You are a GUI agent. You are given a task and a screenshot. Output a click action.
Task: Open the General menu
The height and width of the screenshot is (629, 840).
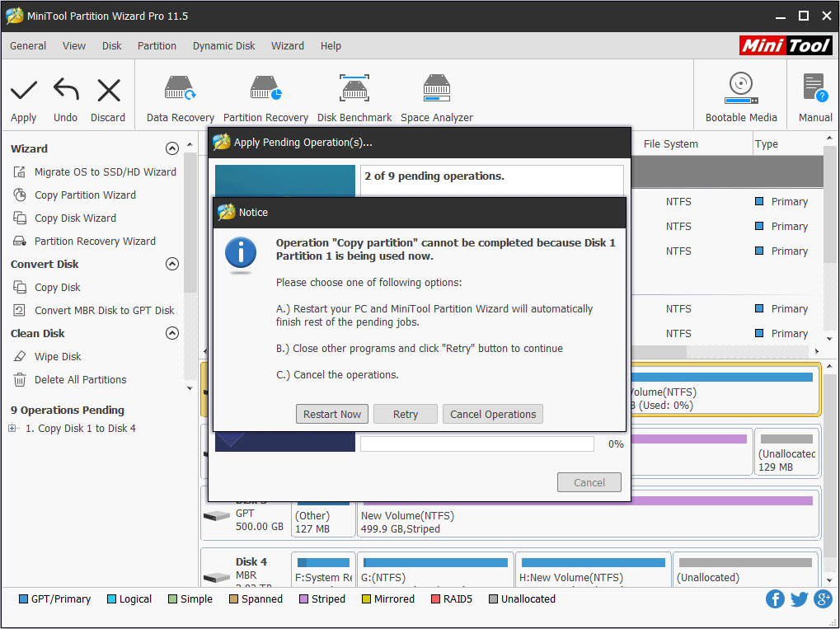28,46
